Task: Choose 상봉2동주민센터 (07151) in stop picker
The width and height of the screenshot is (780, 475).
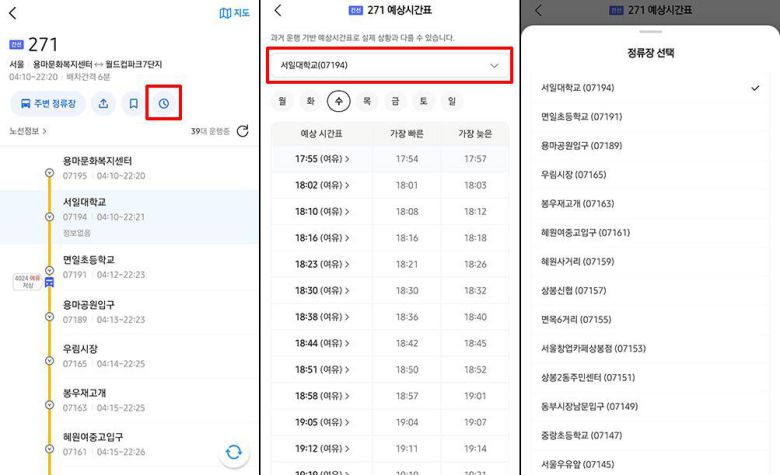Action: [x=651, y=377]
